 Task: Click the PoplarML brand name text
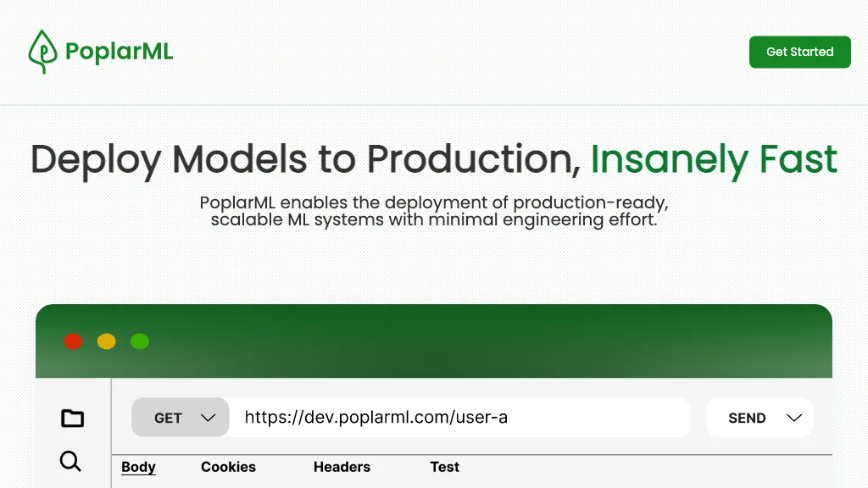pos(119,53)
